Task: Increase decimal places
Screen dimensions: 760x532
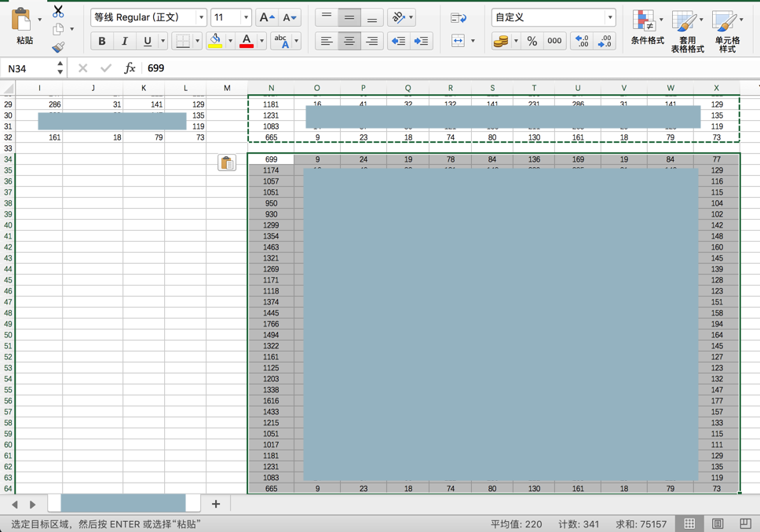Action: pos(582,41)
